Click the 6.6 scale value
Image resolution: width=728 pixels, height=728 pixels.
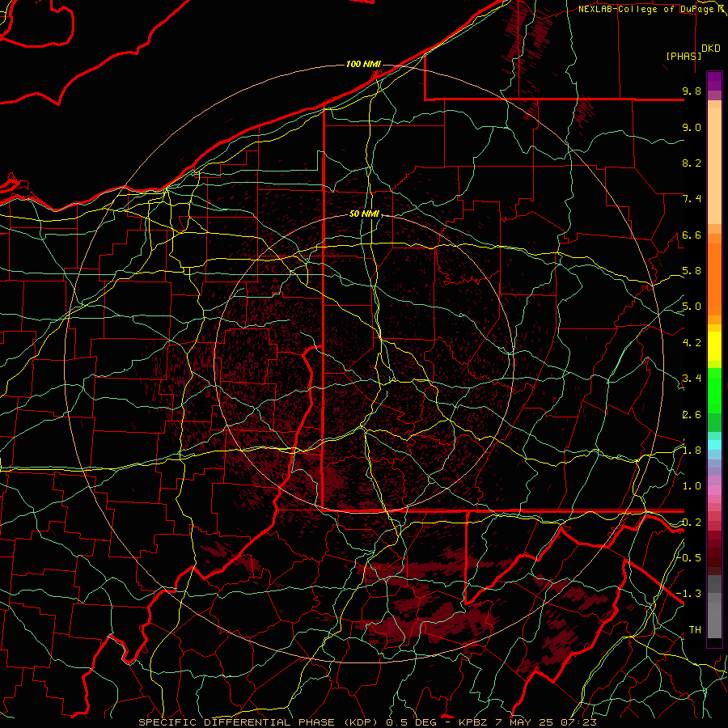pyautogui.click(x=692, y=235)
